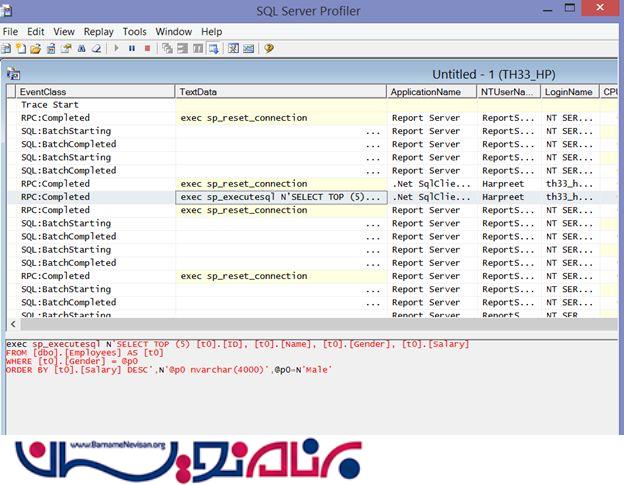Open the Replay menu
Image resolution: width=624 pixels, height=485 pixels.
pyautogui.click(x=98, y=32)
